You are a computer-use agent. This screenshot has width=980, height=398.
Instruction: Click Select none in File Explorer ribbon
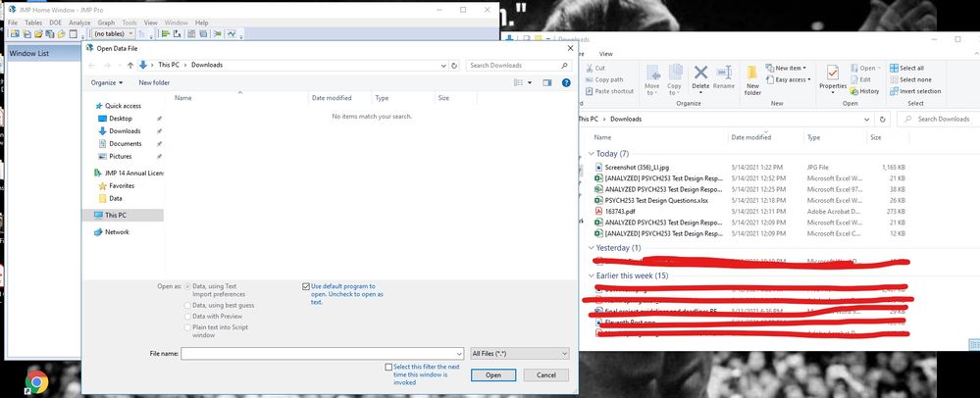click(x=910, y=80)
